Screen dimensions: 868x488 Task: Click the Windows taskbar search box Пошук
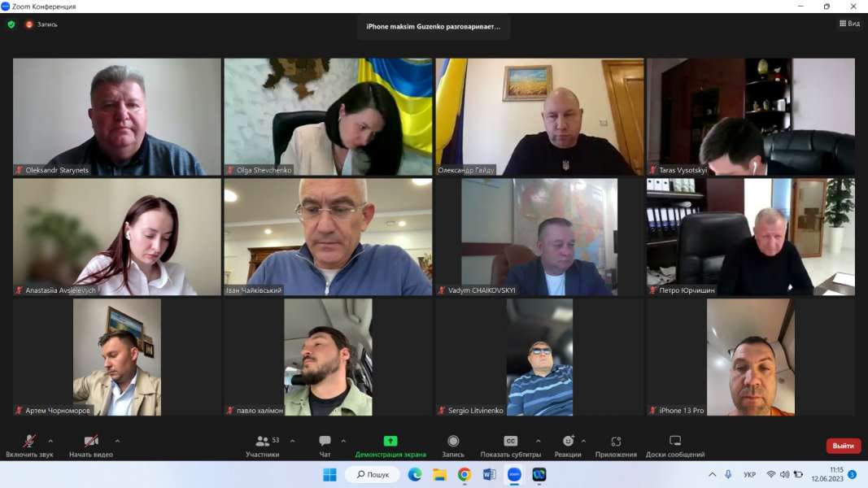pos(373,474)
